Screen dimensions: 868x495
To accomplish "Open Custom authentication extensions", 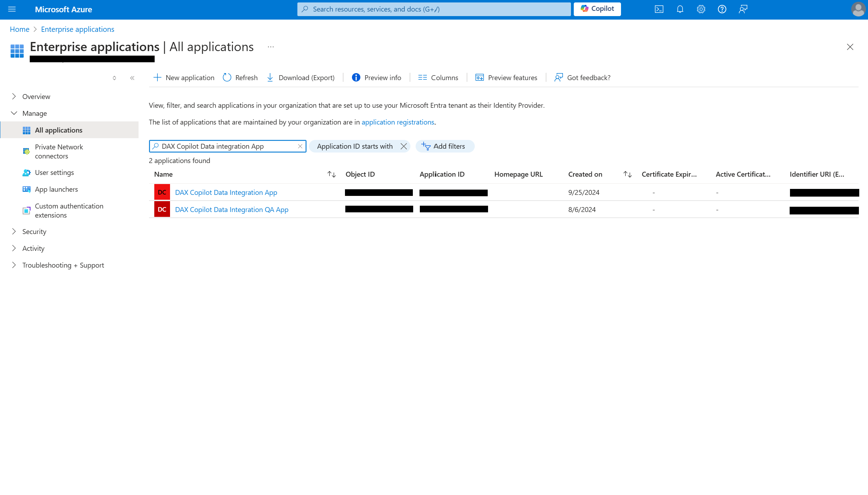I will [69, 211].
